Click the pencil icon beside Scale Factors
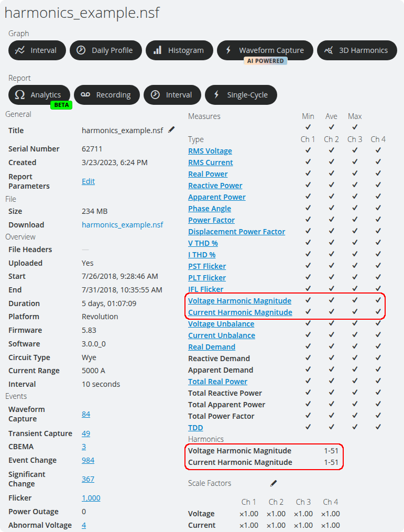 [x=274, y=483]
